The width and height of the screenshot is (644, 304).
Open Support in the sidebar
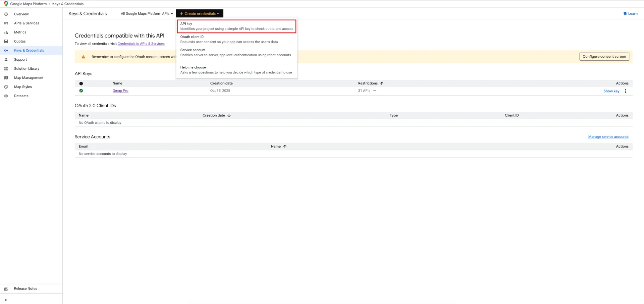(x=20, y=60)
